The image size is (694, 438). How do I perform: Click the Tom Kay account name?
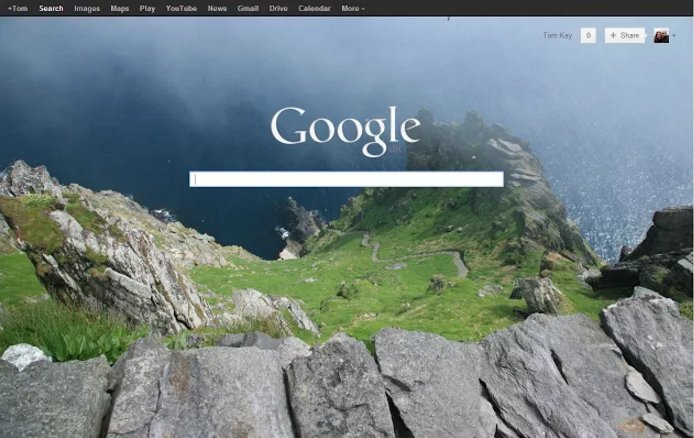[557, 35]
